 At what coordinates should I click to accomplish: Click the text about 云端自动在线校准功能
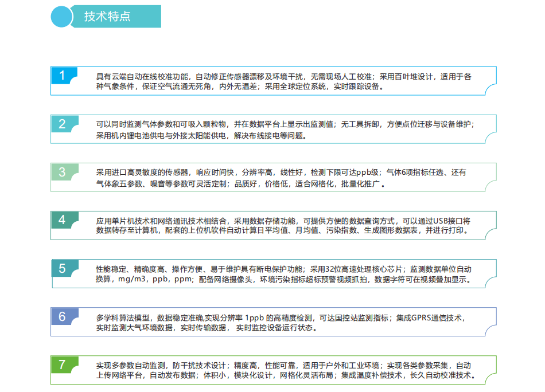tap(283, 81)
